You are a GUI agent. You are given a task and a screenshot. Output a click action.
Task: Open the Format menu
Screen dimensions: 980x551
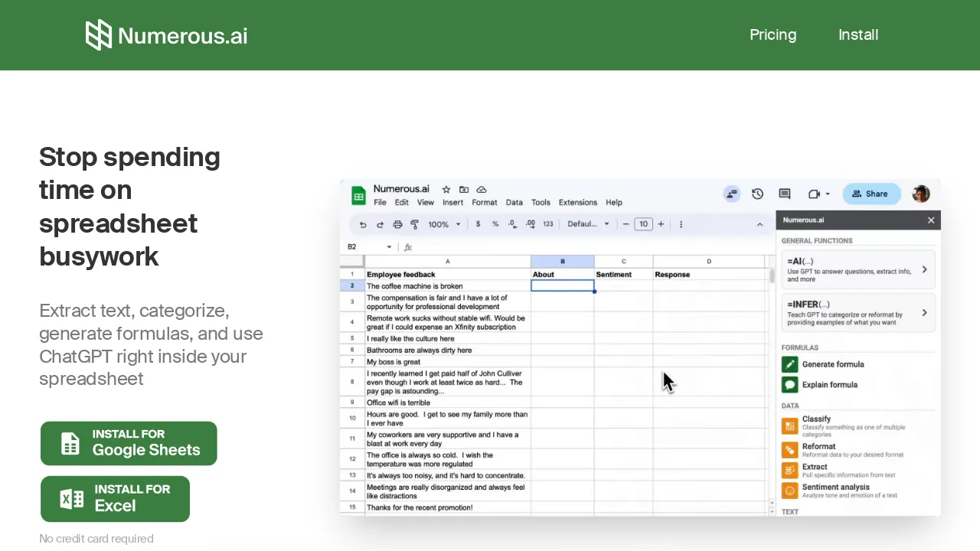coord(485,203)
